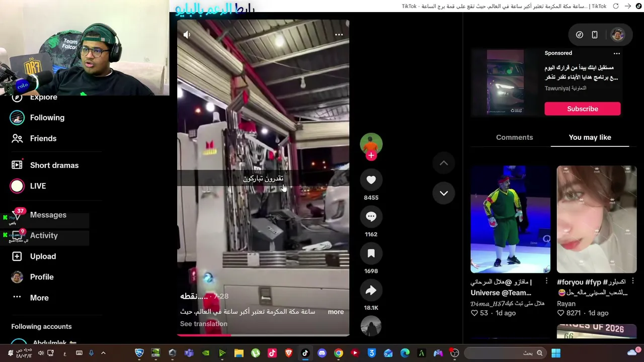Open the spinning sound disc thumbnail

(x=371, y=326)
